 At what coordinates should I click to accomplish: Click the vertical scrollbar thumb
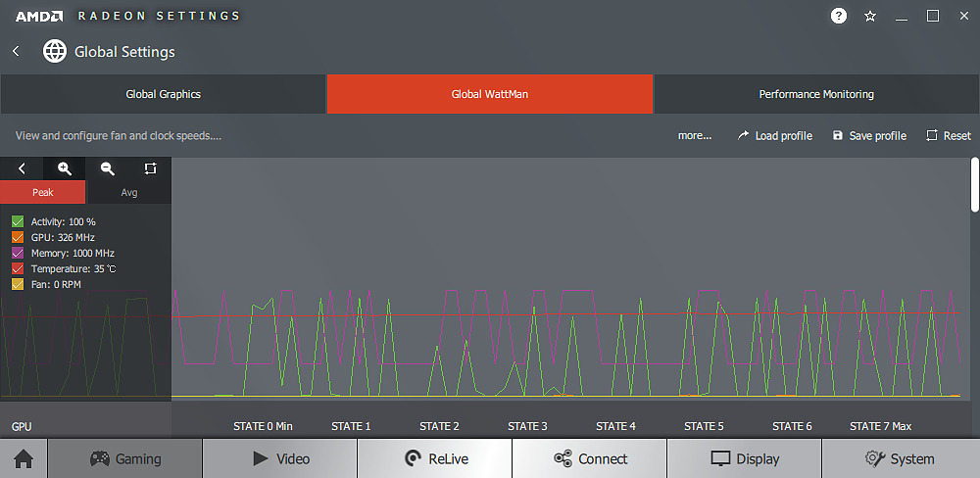[975, 185]
